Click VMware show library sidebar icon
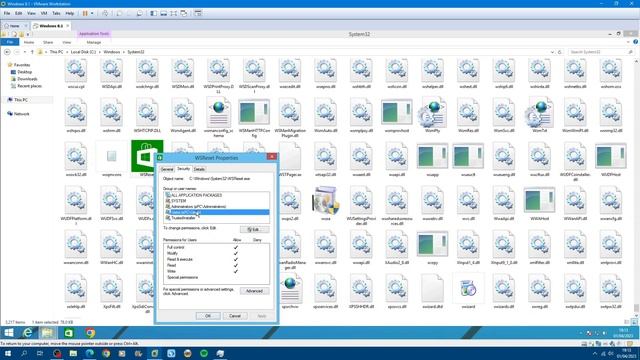The image size is (640, 360). (x=153, y=13)
